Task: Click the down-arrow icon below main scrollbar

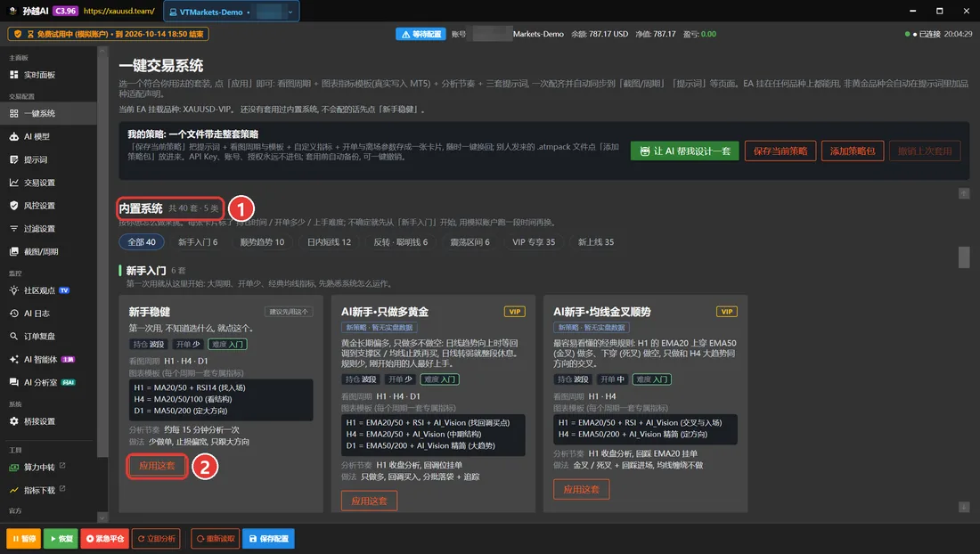Action: pyautogui.click(x=964, y=507)
